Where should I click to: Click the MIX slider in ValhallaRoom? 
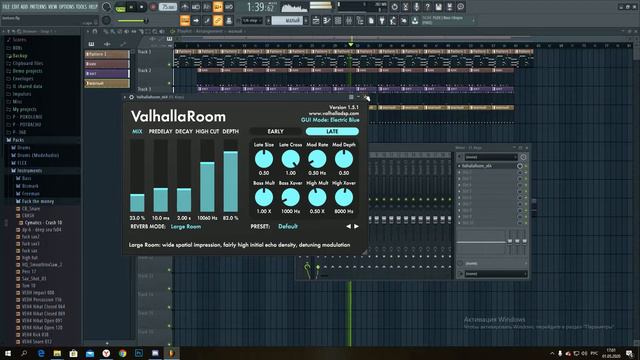tap(137, 176)
